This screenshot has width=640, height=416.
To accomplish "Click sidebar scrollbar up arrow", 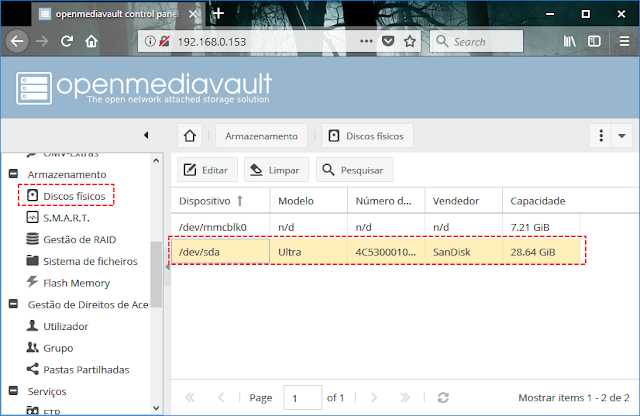I will [156, 161].
